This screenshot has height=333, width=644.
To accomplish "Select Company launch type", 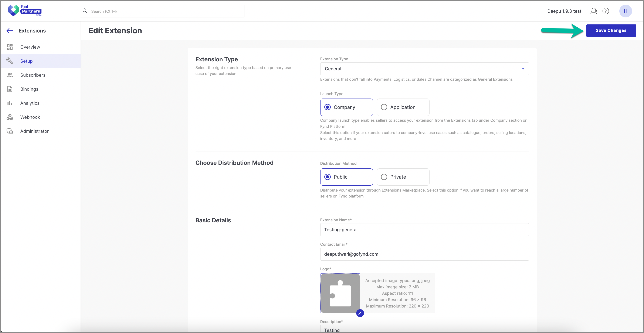I will [346, 107].
